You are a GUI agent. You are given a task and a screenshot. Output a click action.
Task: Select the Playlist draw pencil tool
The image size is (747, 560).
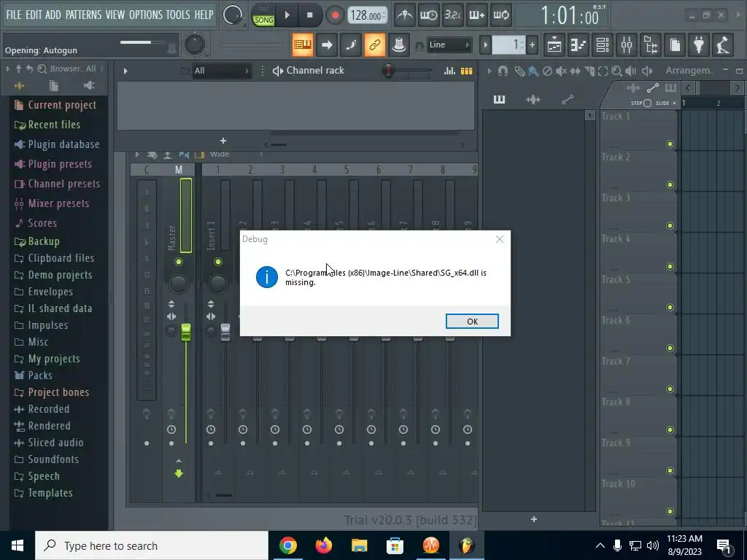(519, 71)
